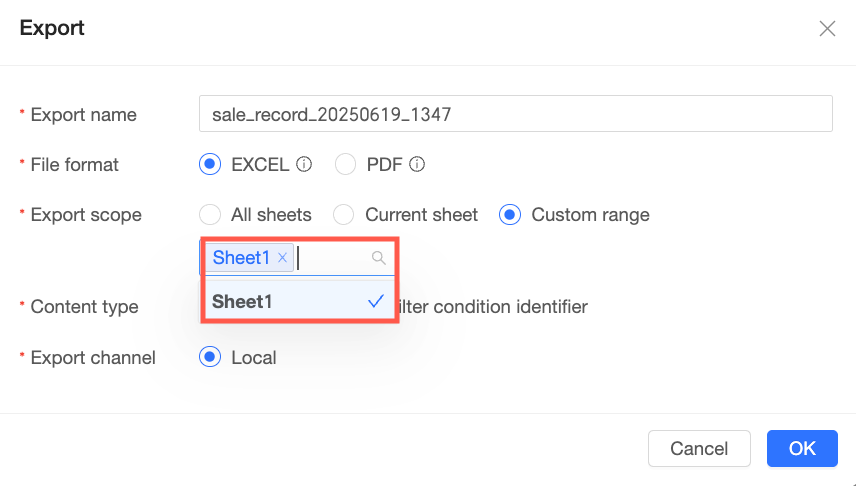Image resolution: width=856 pixels, height=486 pixels.
Task: Select the EXCEL file format
Action: click(210, 164)
